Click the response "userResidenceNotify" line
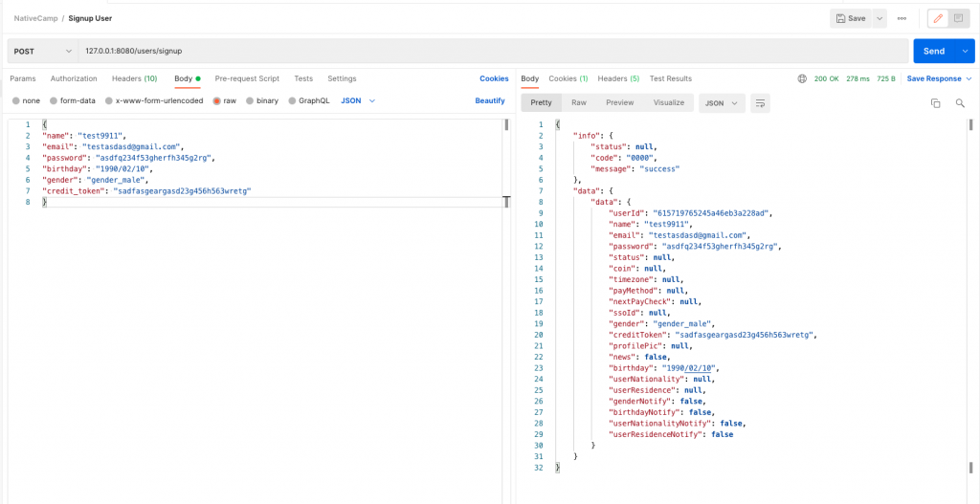 (x=671, y=434)
